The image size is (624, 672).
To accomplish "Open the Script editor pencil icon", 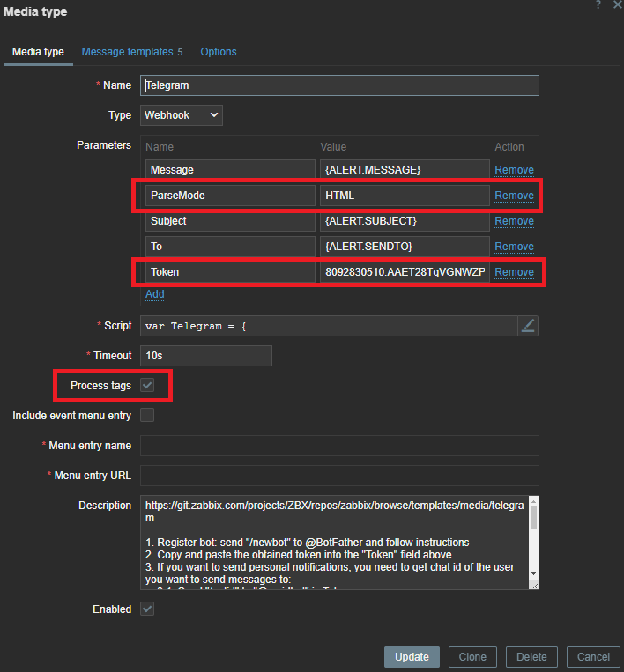I will [528, 326].
